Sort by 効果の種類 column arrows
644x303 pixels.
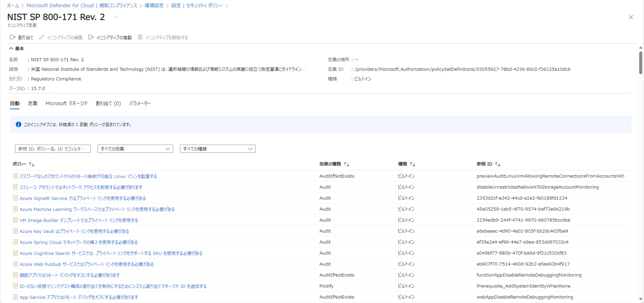(x=347, y=164)
